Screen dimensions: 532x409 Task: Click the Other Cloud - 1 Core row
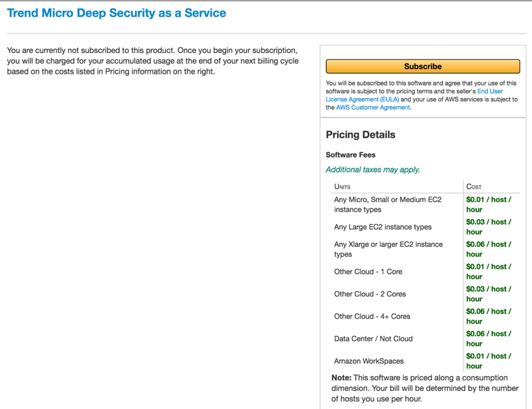click(368, 272)
